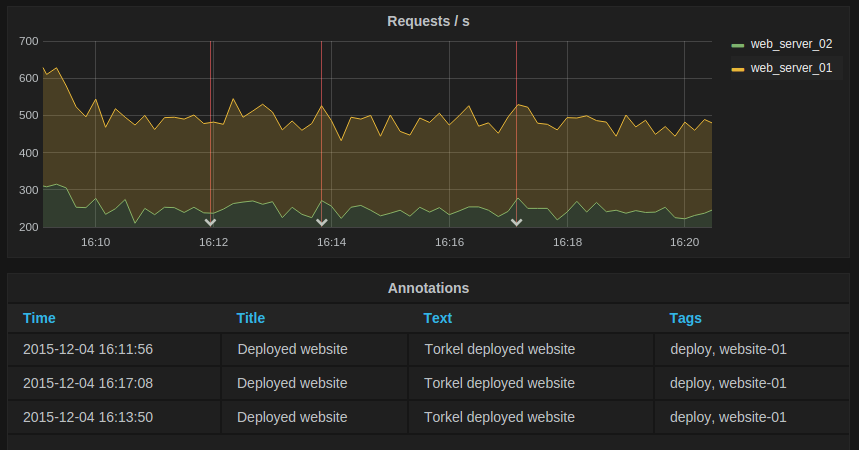Image resolution: width=859 pixels, height=450 pixels.
Task: Sort table by Tags column header
Action: [x=685, y=318]
